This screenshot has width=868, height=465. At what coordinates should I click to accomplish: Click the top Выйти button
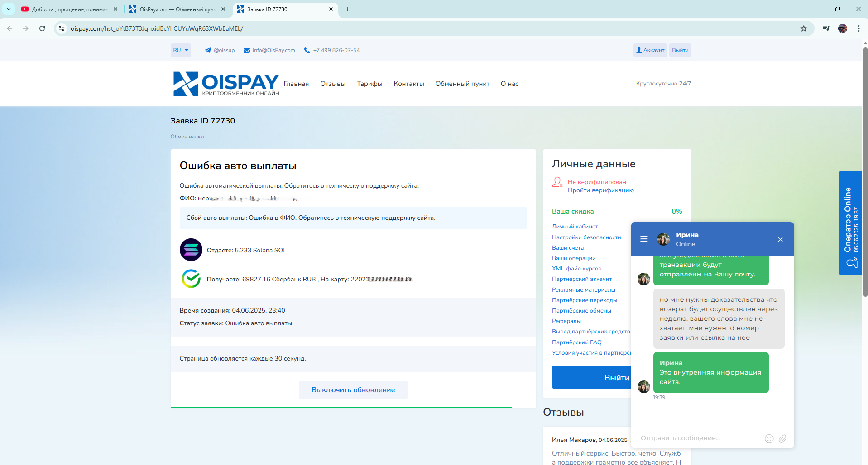(680, 50)
